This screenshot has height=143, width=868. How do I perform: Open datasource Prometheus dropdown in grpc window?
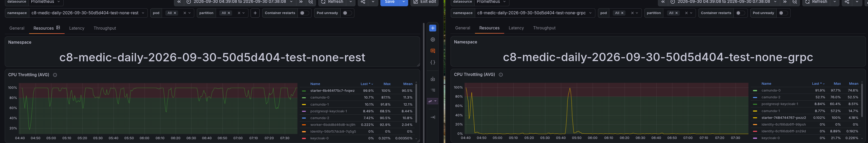(492, 2)
